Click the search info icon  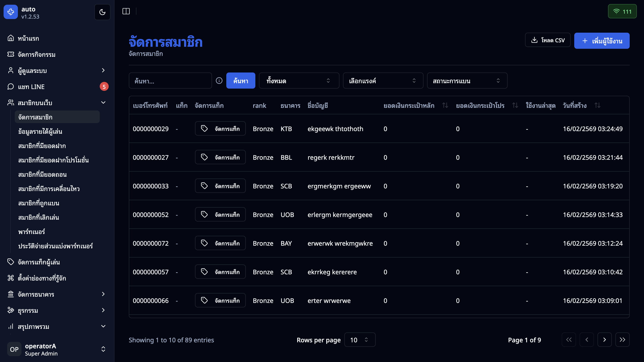pos(219,81)
